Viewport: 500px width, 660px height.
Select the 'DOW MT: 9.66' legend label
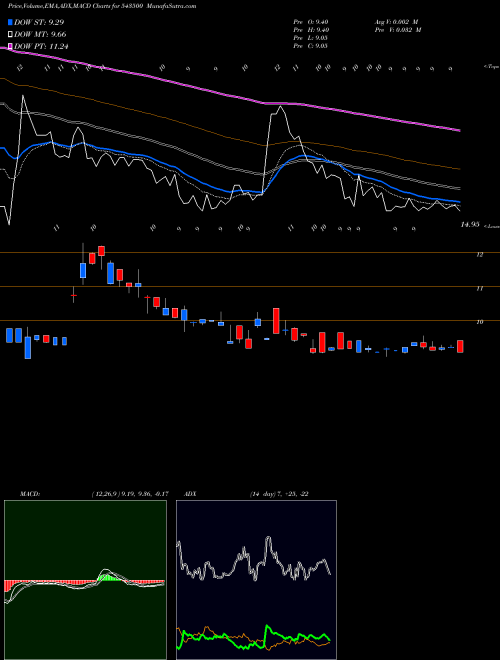pos(40,35)
